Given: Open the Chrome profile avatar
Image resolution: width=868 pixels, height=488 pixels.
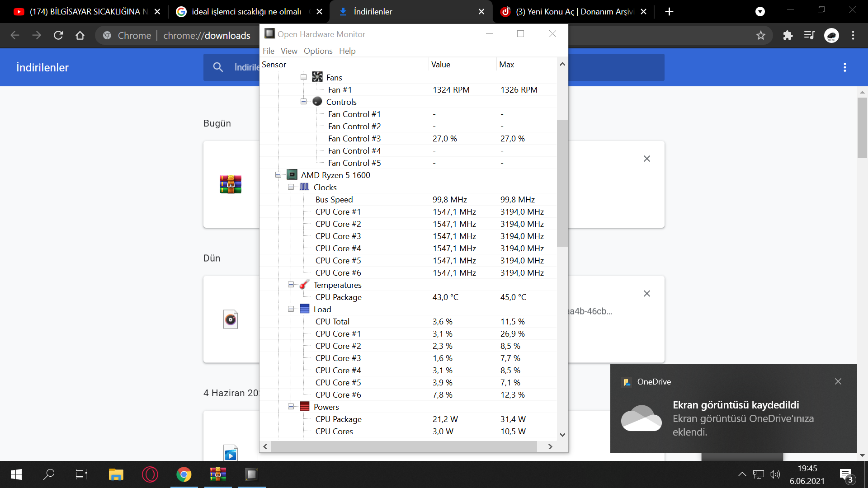Looking at the screenshot, I should (x=831, y=35).
